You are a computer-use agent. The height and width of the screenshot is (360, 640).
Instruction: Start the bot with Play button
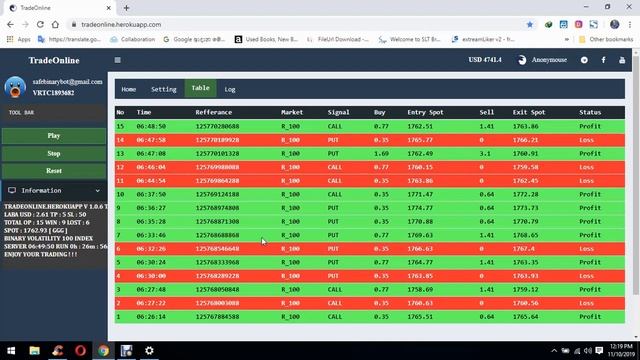pyautogui.click(x=54, y=136)
